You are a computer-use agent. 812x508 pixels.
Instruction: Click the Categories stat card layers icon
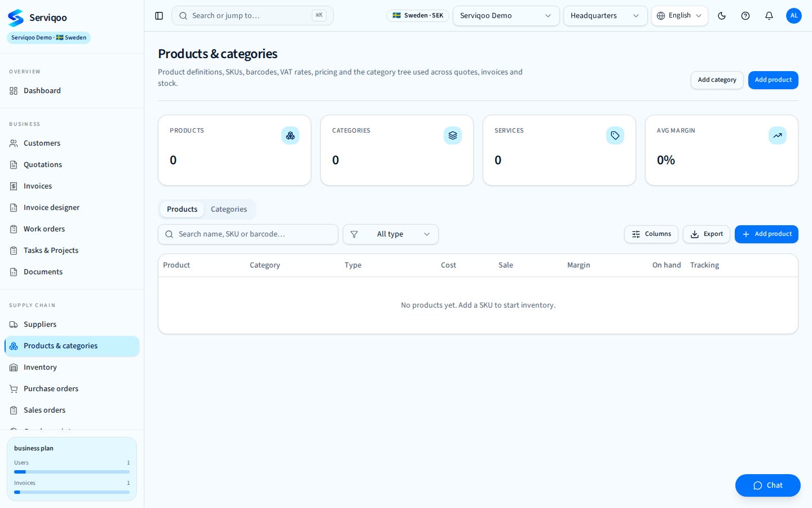[x=453, y=135]
